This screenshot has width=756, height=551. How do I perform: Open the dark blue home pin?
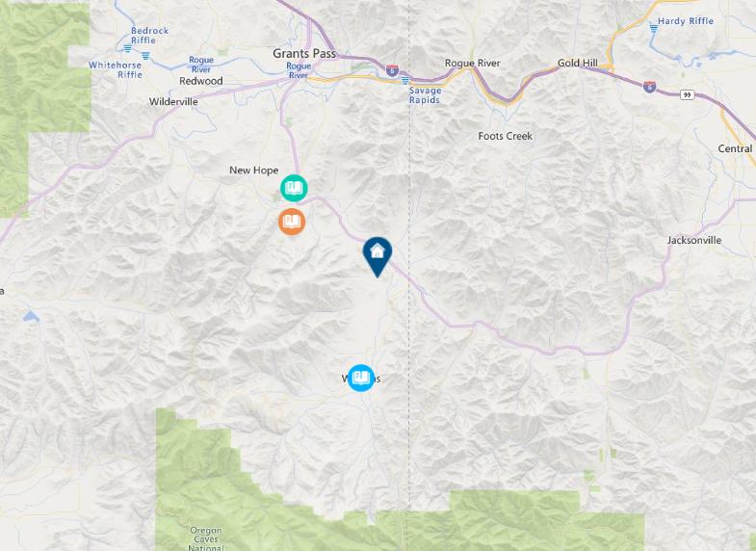[377, 257]
